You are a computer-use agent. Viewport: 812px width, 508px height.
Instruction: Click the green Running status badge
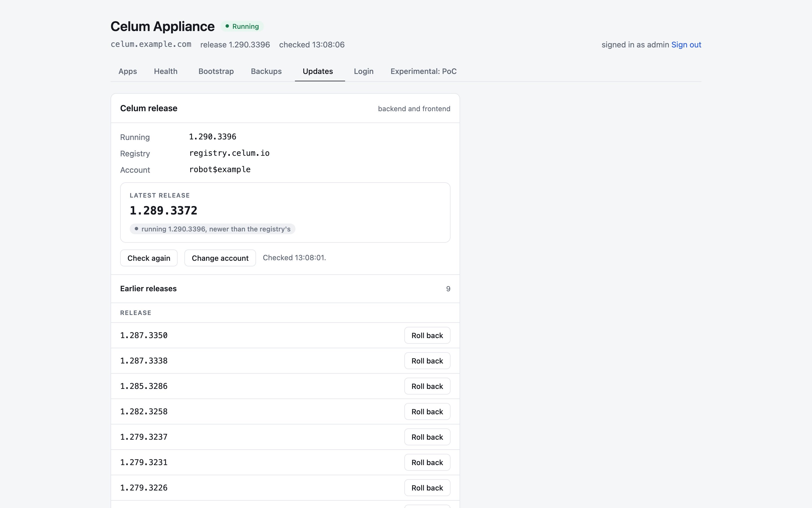click(x=242, y=26)
